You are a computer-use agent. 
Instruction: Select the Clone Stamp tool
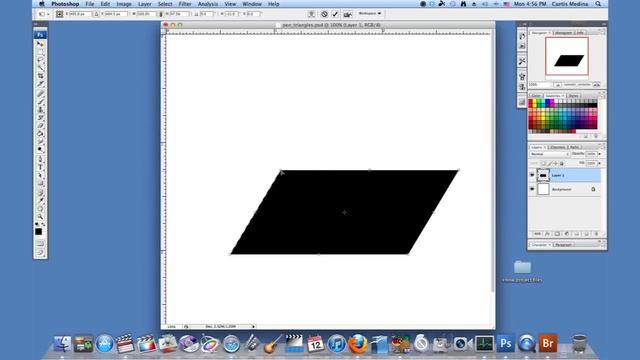coord(40,110)
